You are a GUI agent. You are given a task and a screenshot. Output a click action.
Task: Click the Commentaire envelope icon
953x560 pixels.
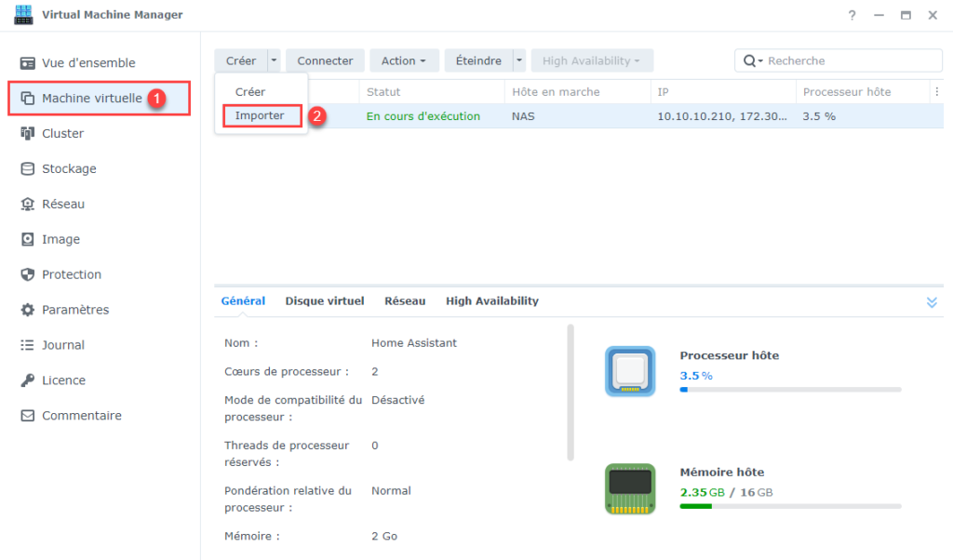click(27, 416)
